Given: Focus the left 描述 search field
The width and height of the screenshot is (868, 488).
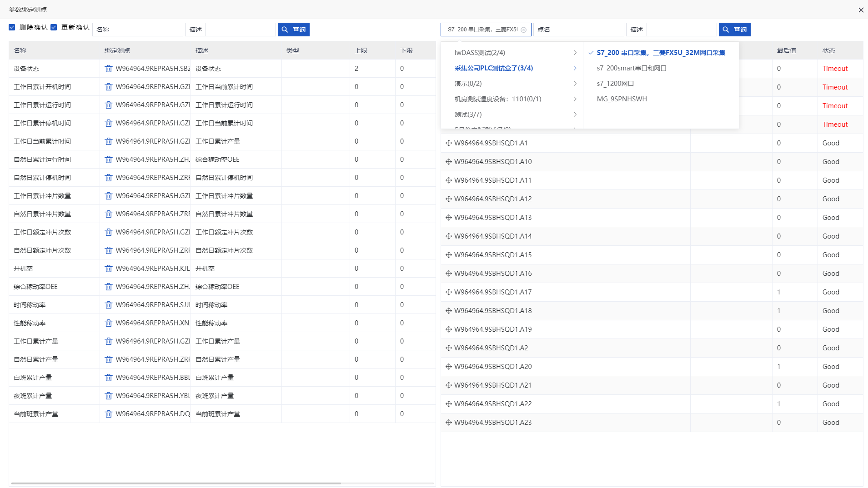Looking at the screenshot, I should [x=241, y=30].
